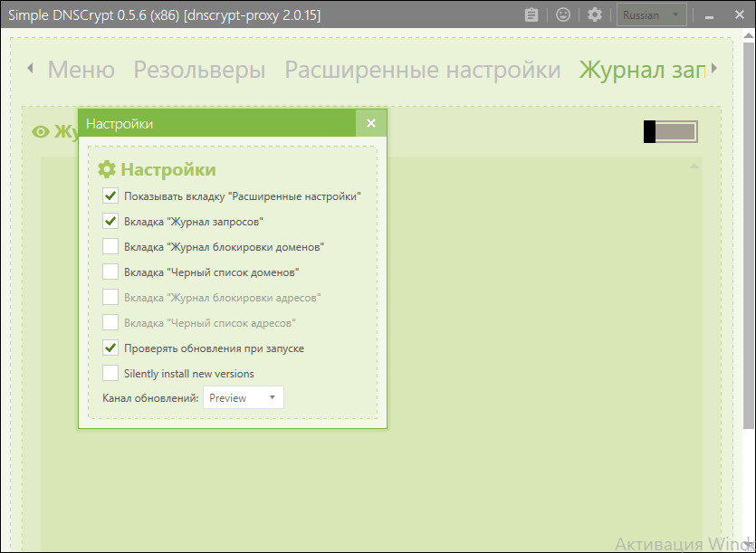Click the eye icon beside the log heading
This screenshot has width=756, height=553.
[x=41, y=131]
